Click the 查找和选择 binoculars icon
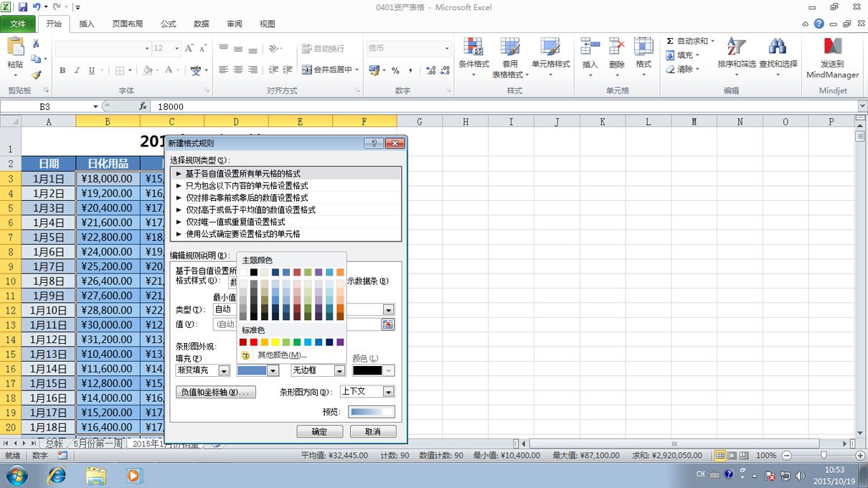This screenshot has height=488, width=868. click(778, 47)
